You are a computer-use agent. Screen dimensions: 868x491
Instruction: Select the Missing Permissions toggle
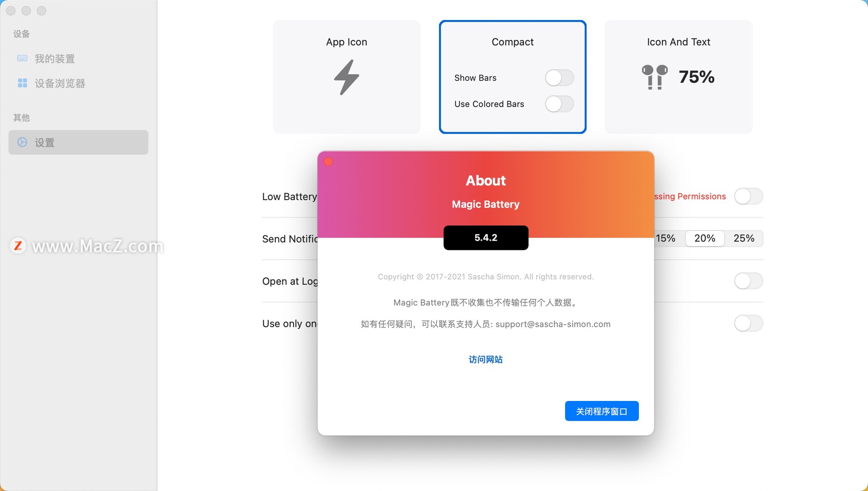[x=748, y=196]
